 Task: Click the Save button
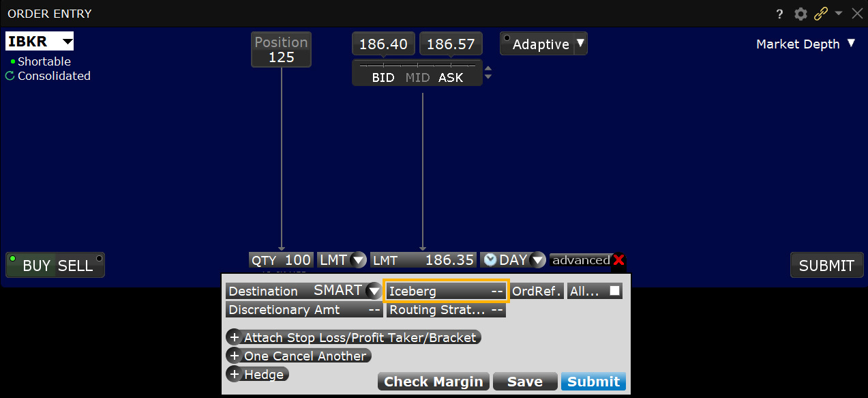(524, 382)
